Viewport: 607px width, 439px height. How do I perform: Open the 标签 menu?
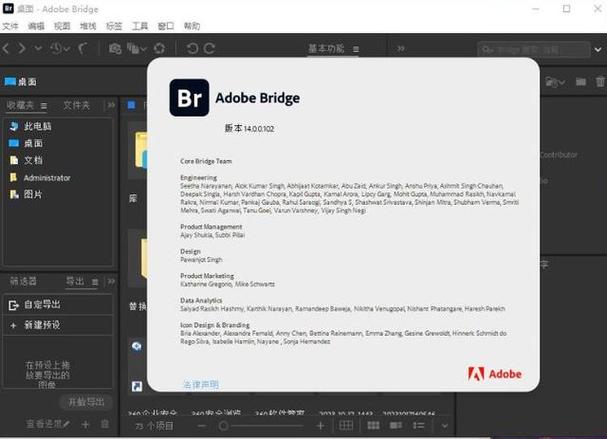click(x=114, y=26)
